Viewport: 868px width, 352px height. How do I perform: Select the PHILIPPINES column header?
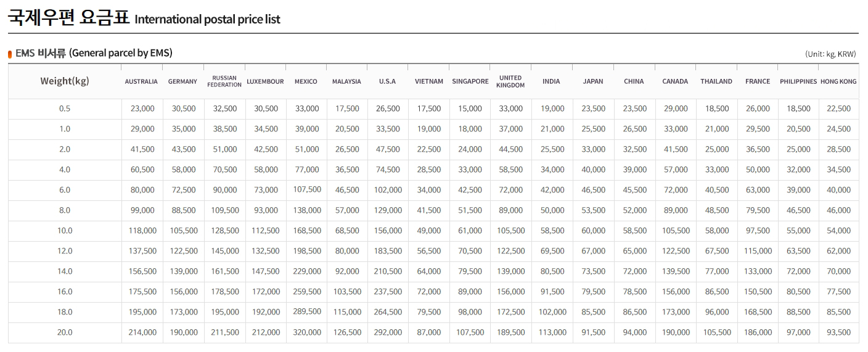(x=798, y=81)
